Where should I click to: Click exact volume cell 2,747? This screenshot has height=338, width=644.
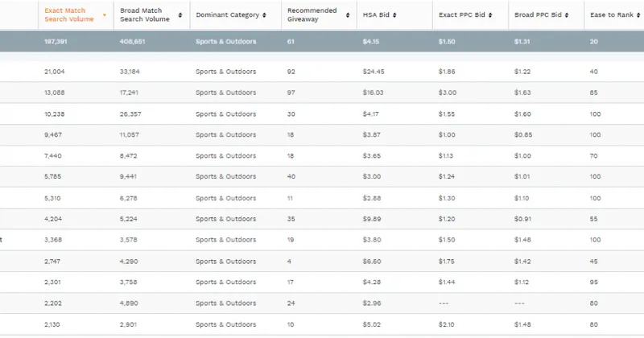click(52, 262)
